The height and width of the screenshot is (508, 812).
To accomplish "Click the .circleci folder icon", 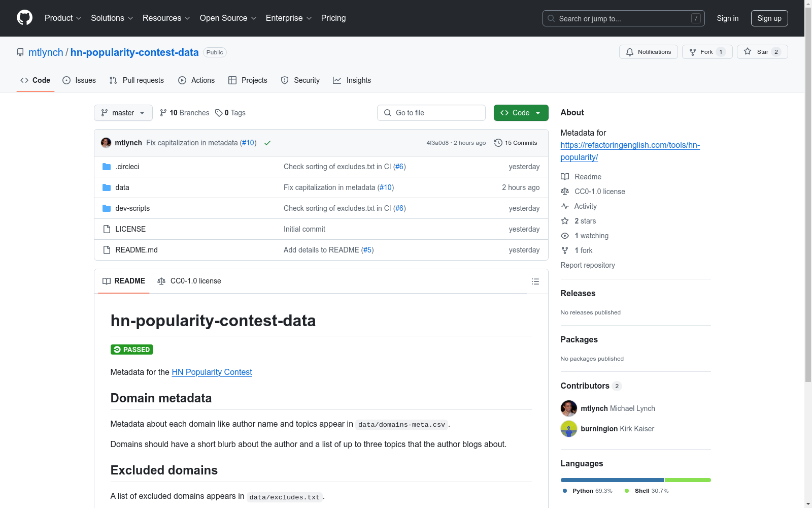I will (x=107, y=167).
